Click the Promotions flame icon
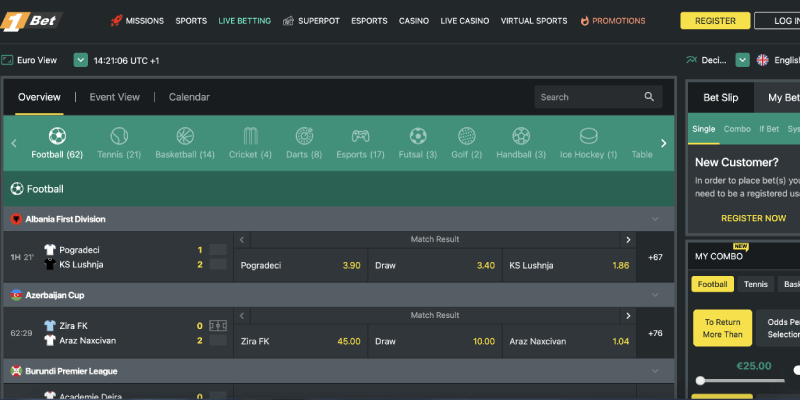This screenshot has width=800, height=400. [585, 21]
